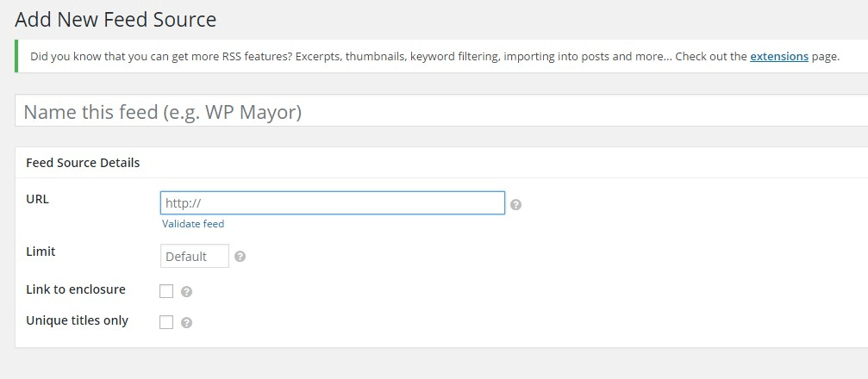The height and width of the screenshot is (379, 868).
Task: Open the extensions page link
Action: (x=778, y=57)
